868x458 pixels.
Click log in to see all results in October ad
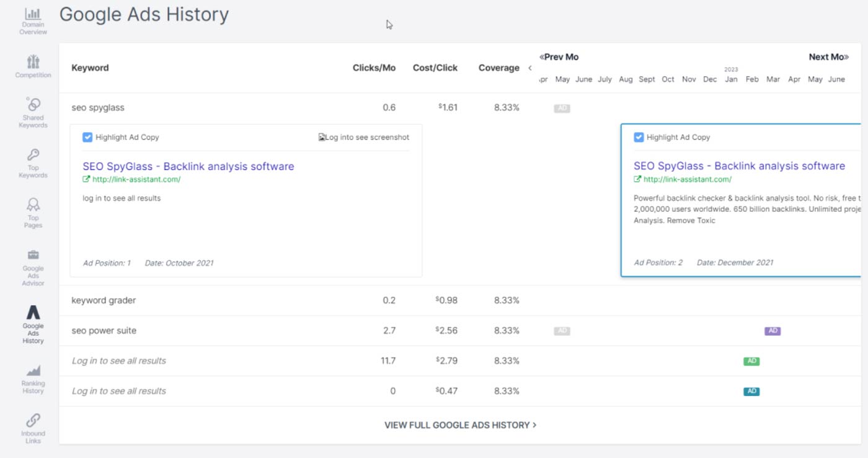pos(122,199)
